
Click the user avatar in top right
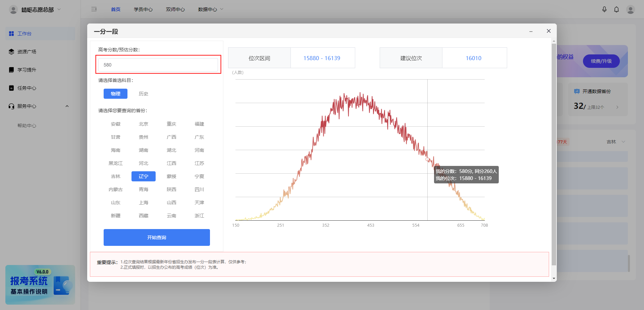click(630, 9)
